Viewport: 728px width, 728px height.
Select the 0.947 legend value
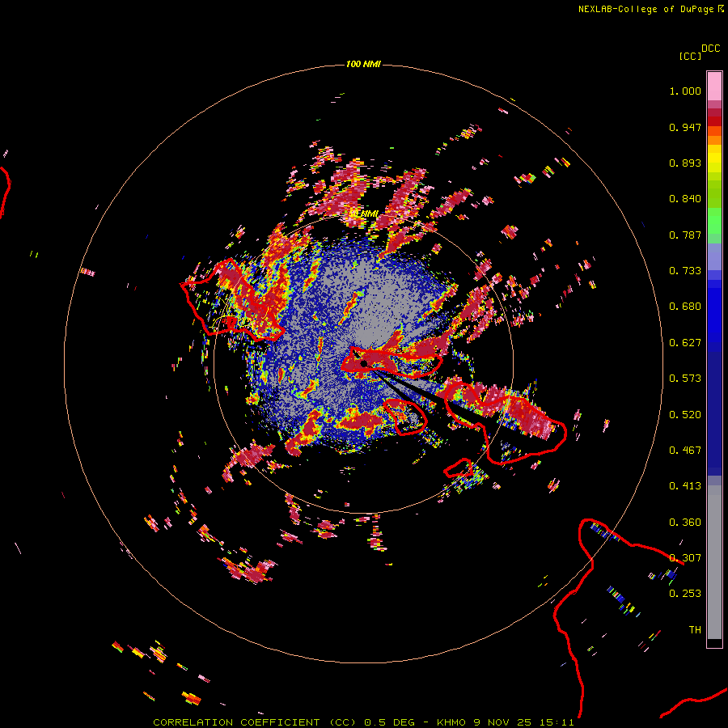(x=685, y=127)
